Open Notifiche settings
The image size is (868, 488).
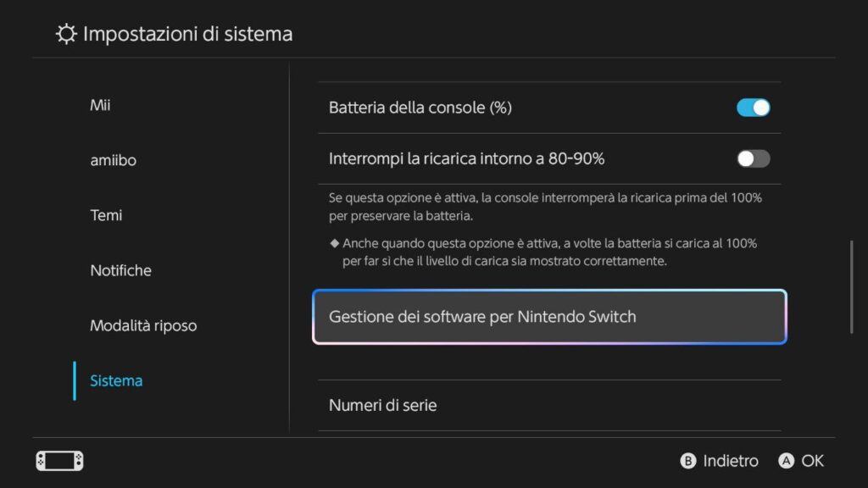click(x=120, y=270)
